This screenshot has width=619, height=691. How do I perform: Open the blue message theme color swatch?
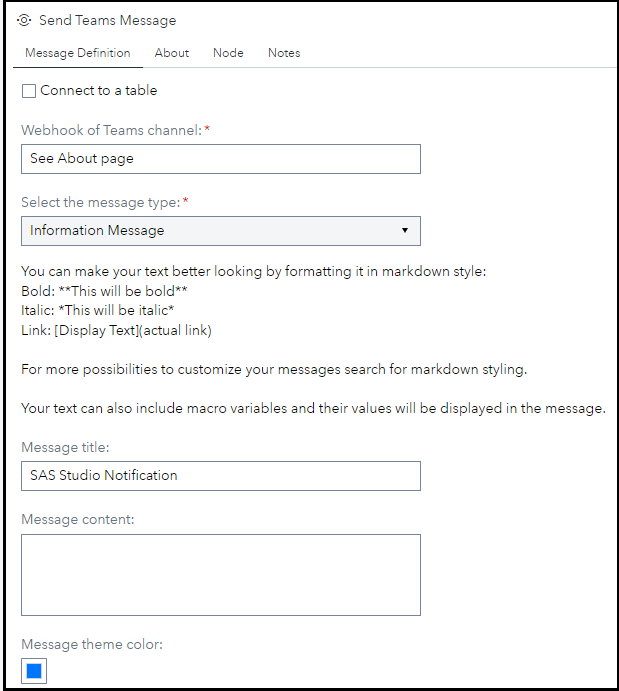point(34,671)
